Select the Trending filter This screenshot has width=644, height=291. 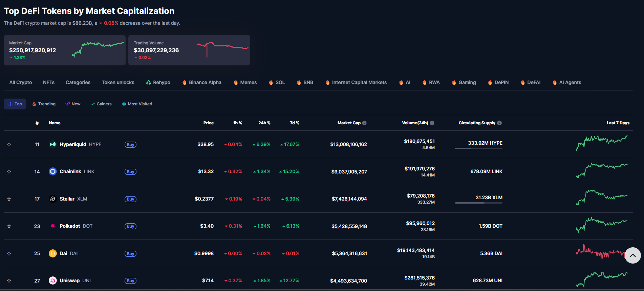[44, 104]
